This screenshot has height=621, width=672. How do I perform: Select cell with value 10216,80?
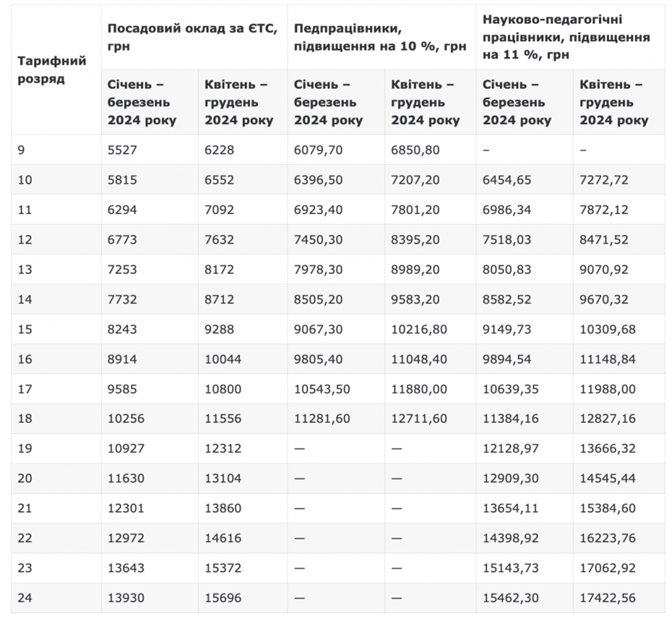[418, 329]
